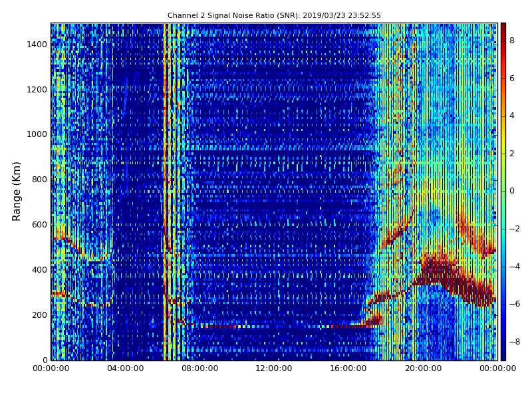
Task: Click the dark red top of the colorbar
Action: point(503,27)
